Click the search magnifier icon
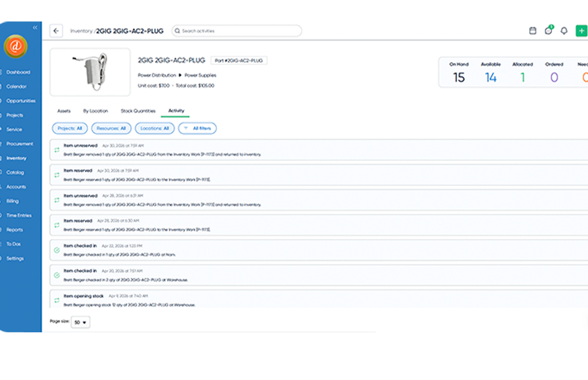 coord(177,31)
